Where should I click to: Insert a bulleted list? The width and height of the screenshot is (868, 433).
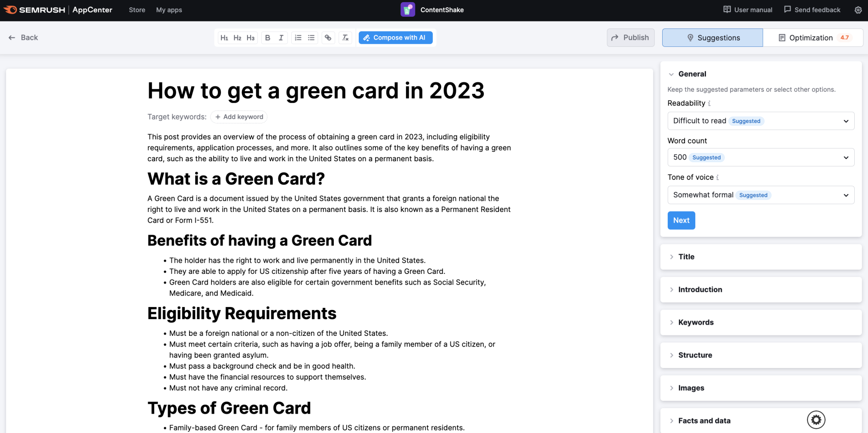(x=312, y=38)
